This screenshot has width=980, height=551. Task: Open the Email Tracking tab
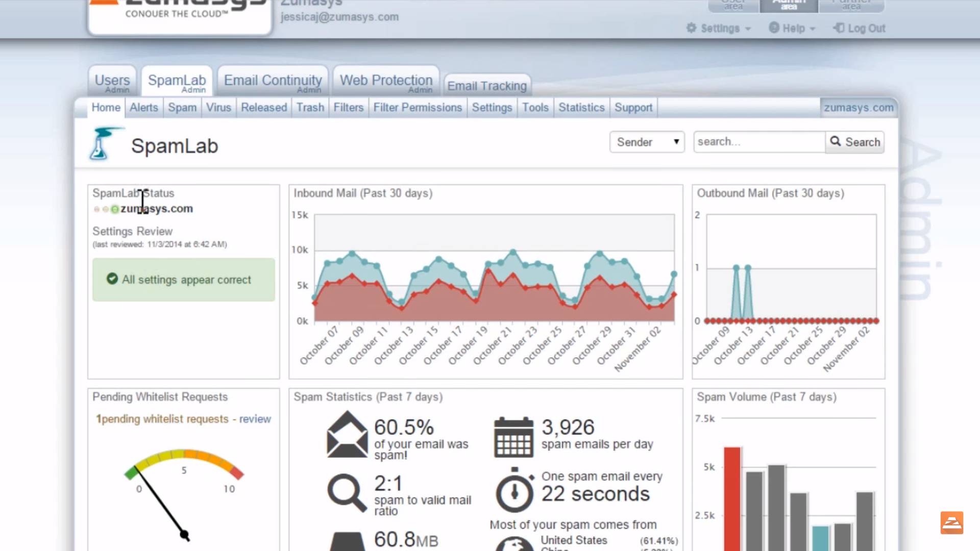pyautogui.click(x=487, y=86)
